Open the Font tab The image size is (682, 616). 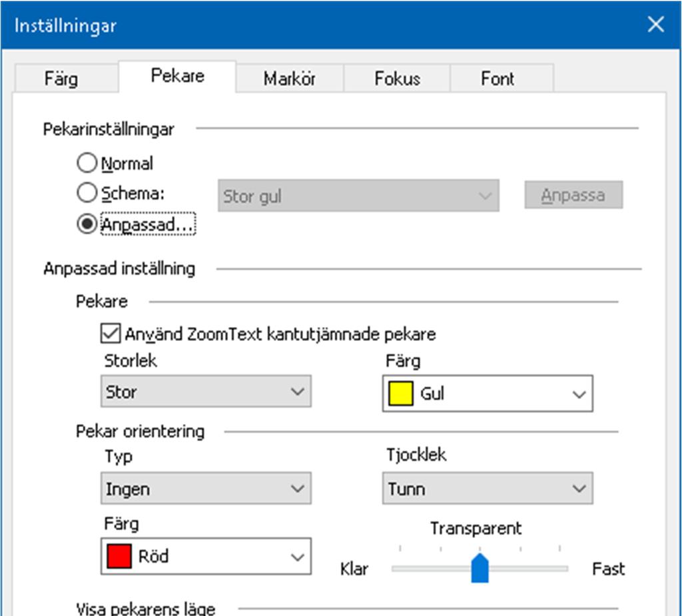[498, 79]
